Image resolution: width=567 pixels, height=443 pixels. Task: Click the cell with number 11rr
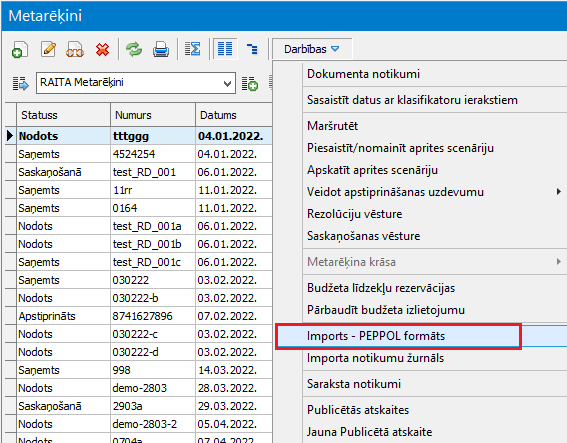point(153,190)
